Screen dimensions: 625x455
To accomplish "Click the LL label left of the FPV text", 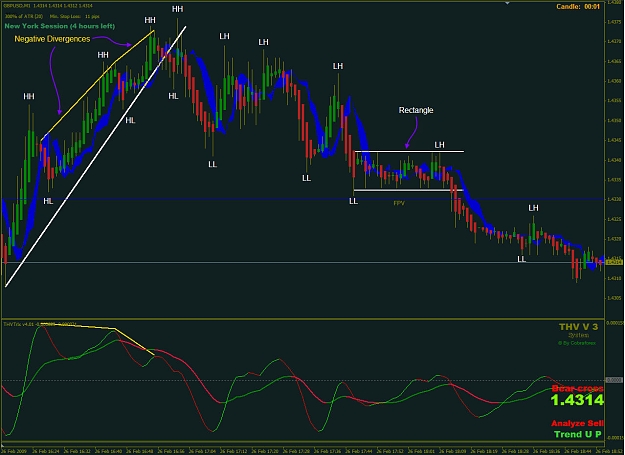I will 353,201.
